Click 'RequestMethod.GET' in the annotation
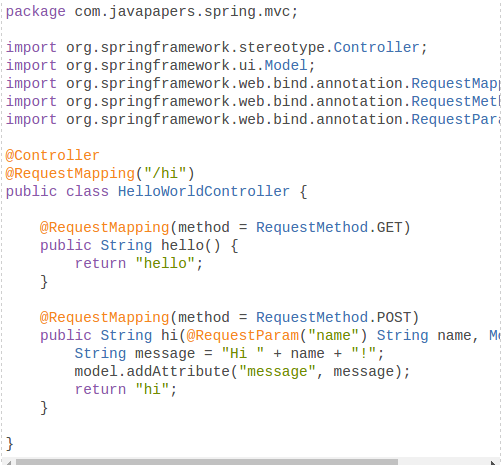The width and height of the screenshot is (503, 465). (329, 228)
